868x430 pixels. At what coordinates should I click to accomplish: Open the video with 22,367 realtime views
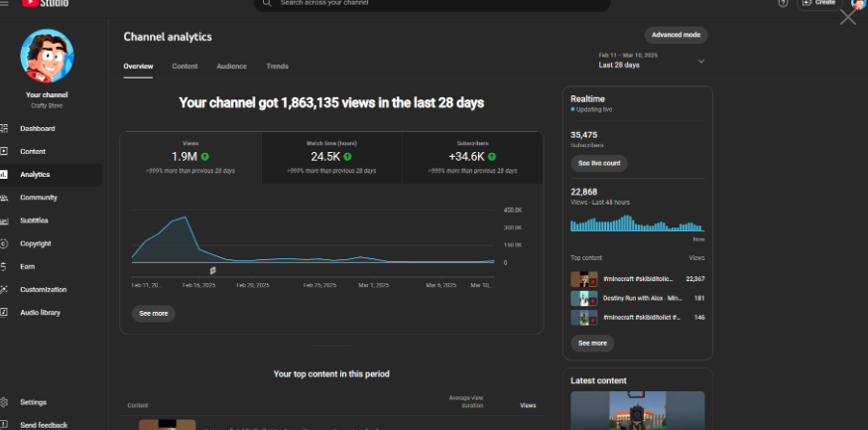point(637,279)
